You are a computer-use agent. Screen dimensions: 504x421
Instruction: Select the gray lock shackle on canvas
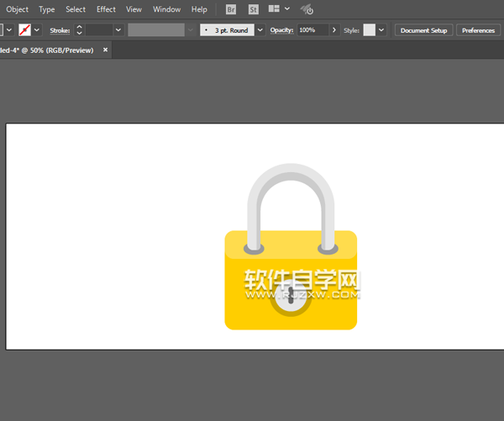click(x=290, y=174)
